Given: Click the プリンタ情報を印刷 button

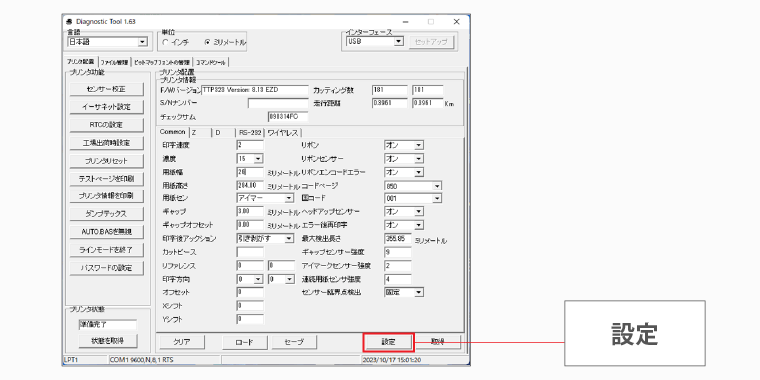Looking at the screenshot, I should click(107, 196).
